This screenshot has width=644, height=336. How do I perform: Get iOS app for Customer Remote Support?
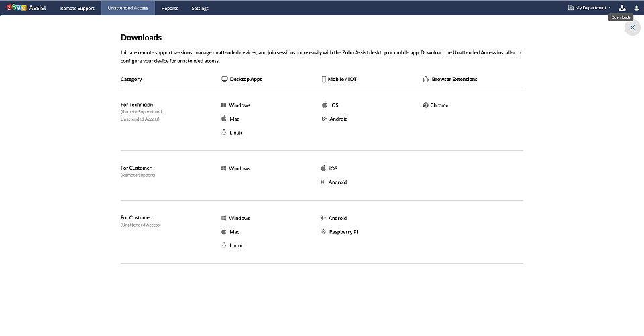click(333, 168)
